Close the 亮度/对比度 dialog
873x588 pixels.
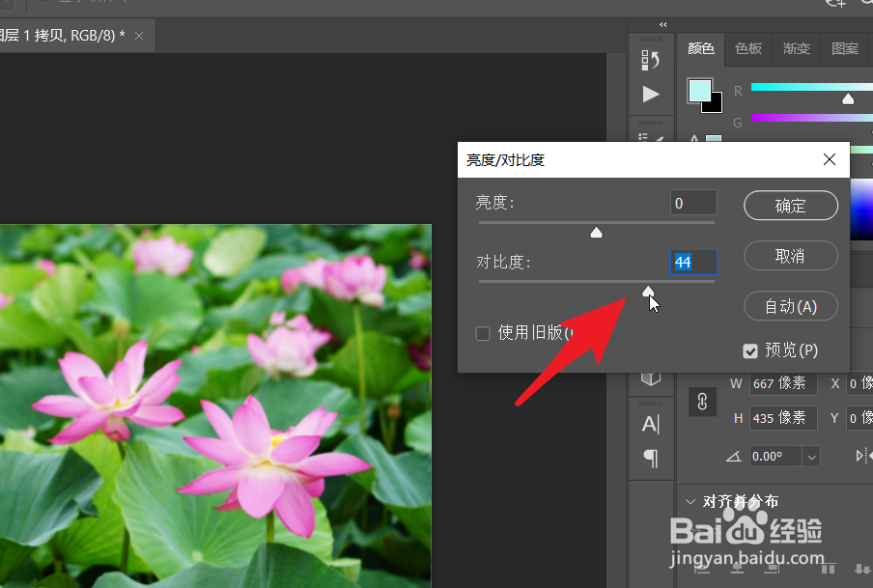coord(830,159)
